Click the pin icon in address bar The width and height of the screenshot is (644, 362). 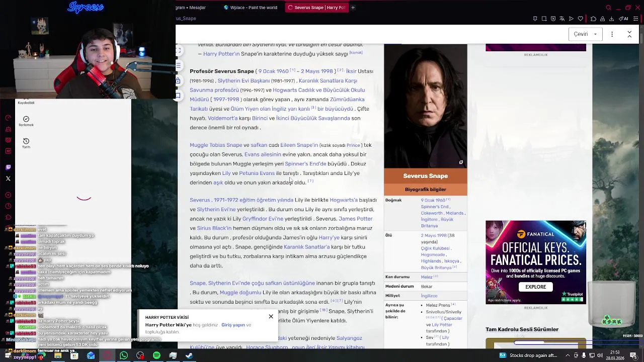tap(535, 19)
